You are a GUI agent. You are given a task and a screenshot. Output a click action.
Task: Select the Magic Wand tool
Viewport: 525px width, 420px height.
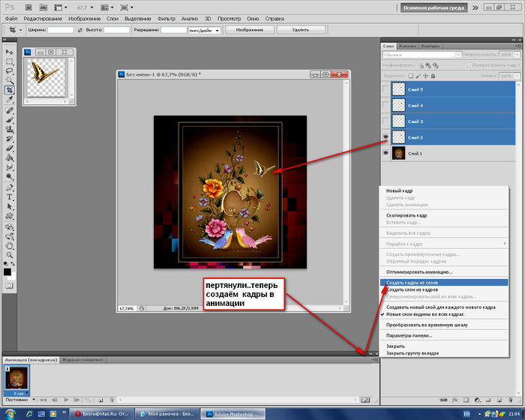coord(9,80)
